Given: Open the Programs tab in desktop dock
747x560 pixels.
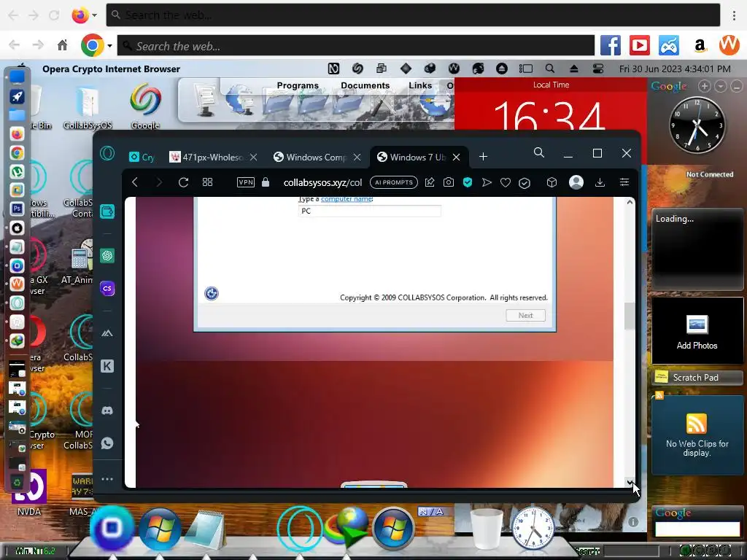Looking at the screenshot, I should [298, 86].
